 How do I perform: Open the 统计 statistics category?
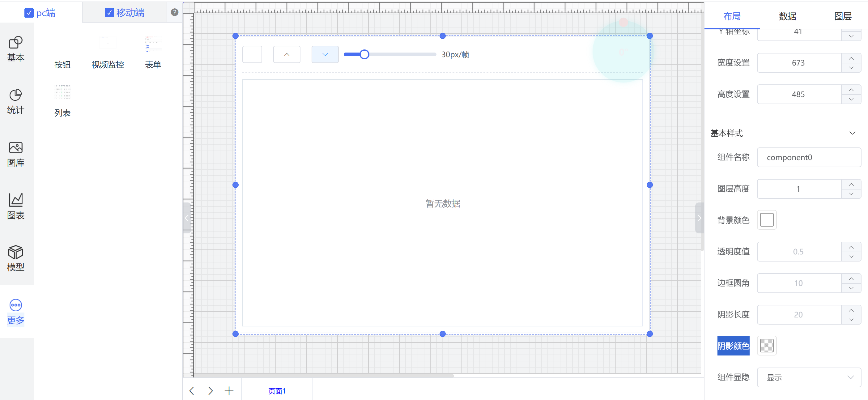[15, 101]
